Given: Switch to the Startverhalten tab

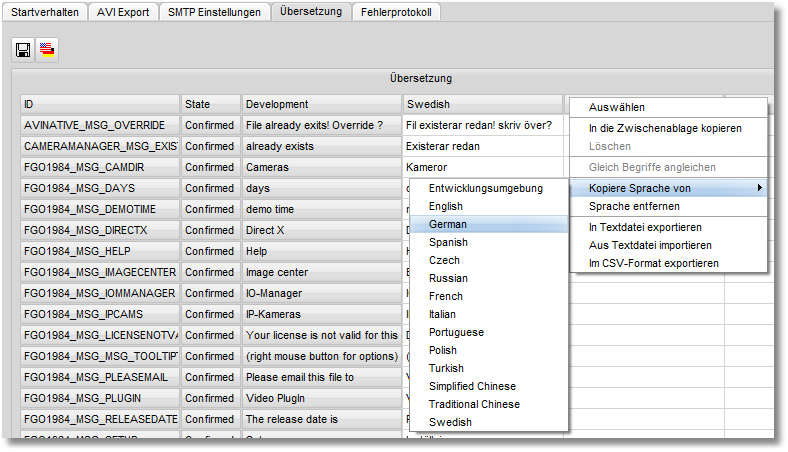Looking at the screenshot, I should (x=46, y=12).
